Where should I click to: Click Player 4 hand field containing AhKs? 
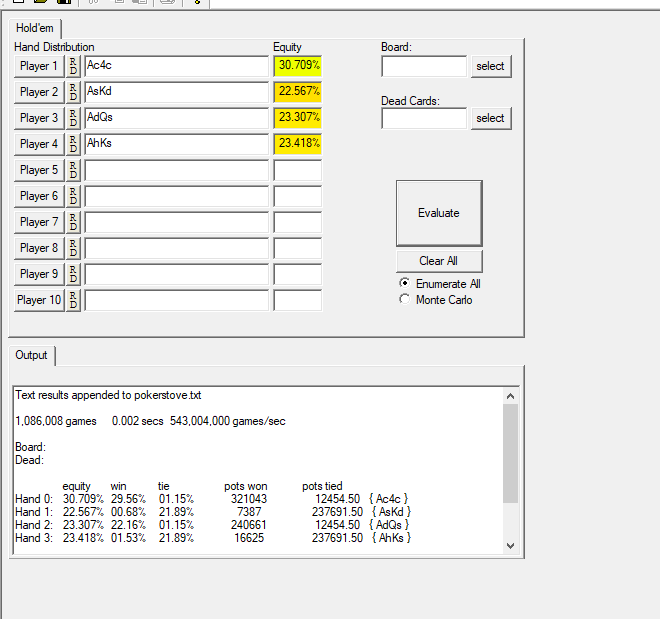click(176, 144)
